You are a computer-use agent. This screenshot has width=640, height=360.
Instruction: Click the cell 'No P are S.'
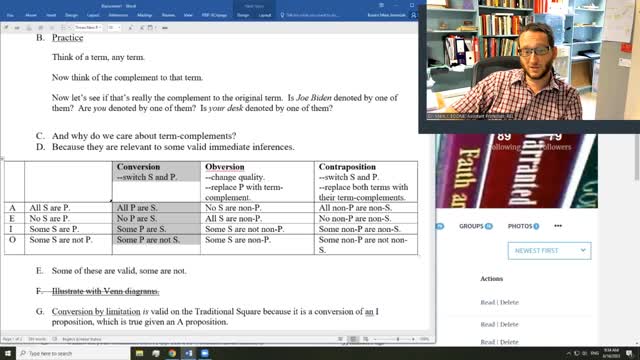156,219
